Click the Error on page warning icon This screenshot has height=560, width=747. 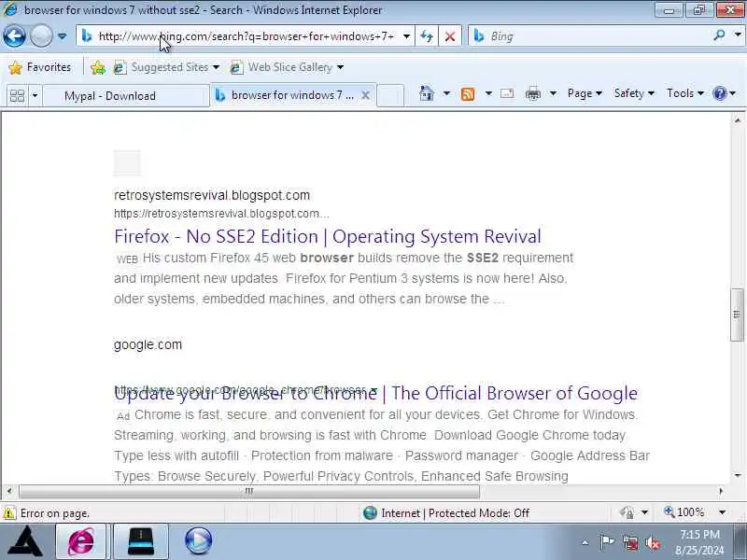pos(9,513)
